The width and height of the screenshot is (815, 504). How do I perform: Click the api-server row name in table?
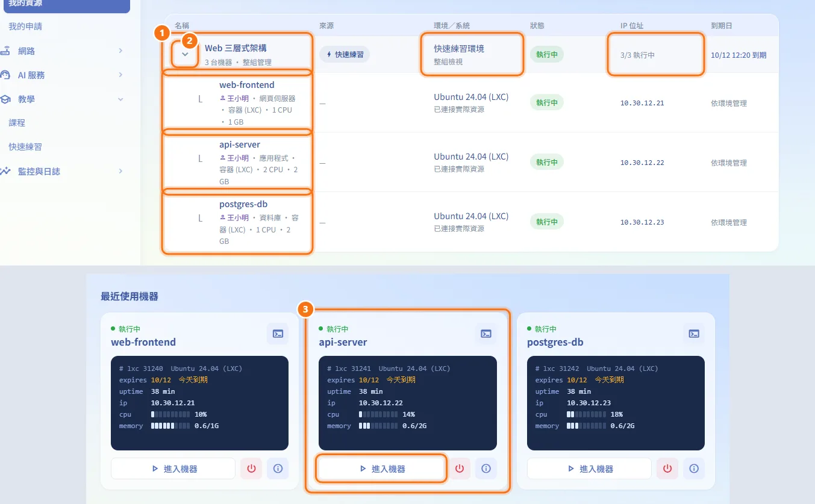240,145
